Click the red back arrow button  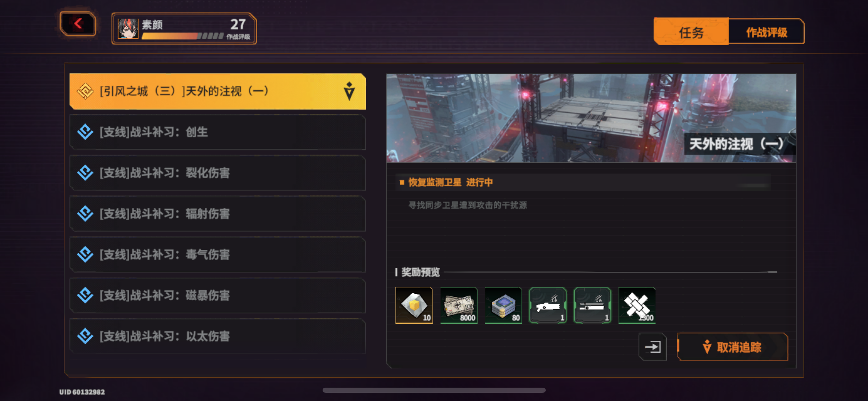click(78, 24)
